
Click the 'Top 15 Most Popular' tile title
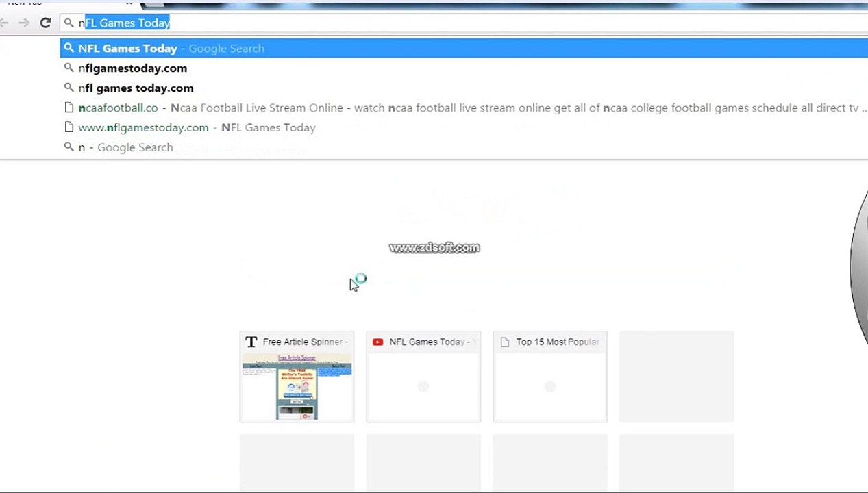558,342
